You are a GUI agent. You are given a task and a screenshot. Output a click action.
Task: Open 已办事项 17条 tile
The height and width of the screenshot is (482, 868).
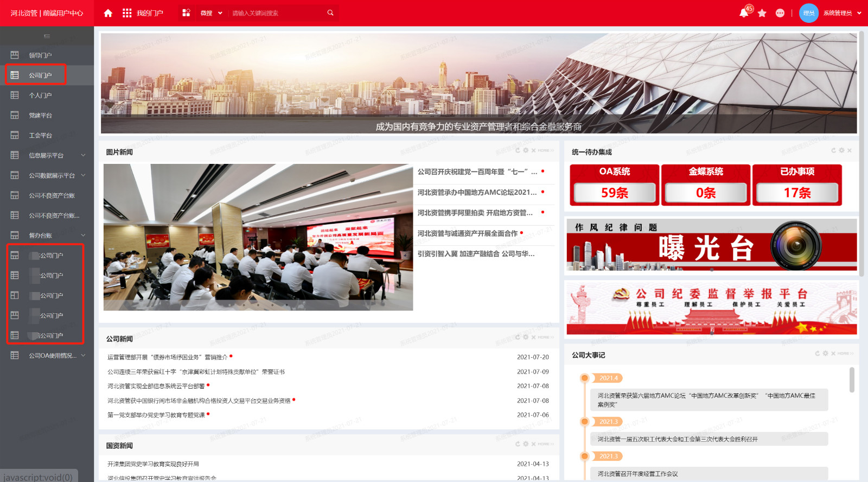point(797,185)
